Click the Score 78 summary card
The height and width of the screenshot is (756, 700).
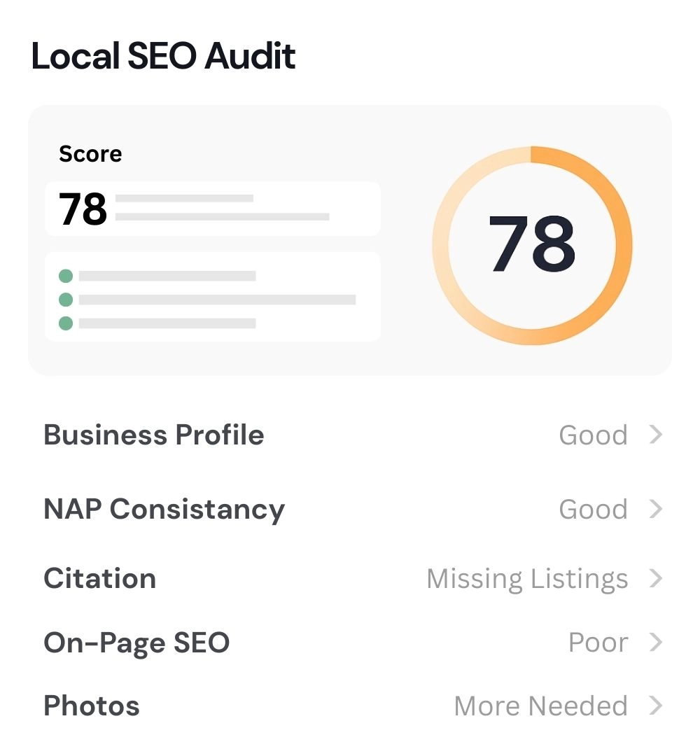click(213, 209)
